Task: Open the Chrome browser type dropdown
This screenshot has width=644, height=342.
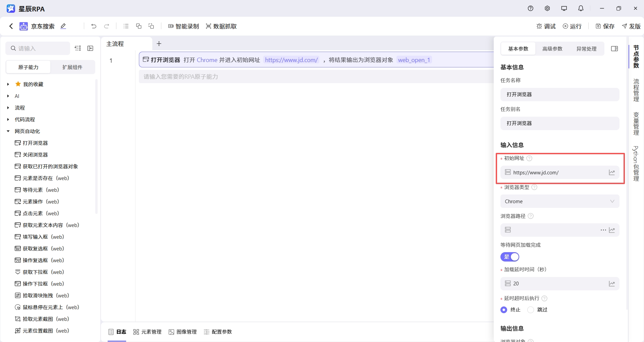Action: coord(559,201)
